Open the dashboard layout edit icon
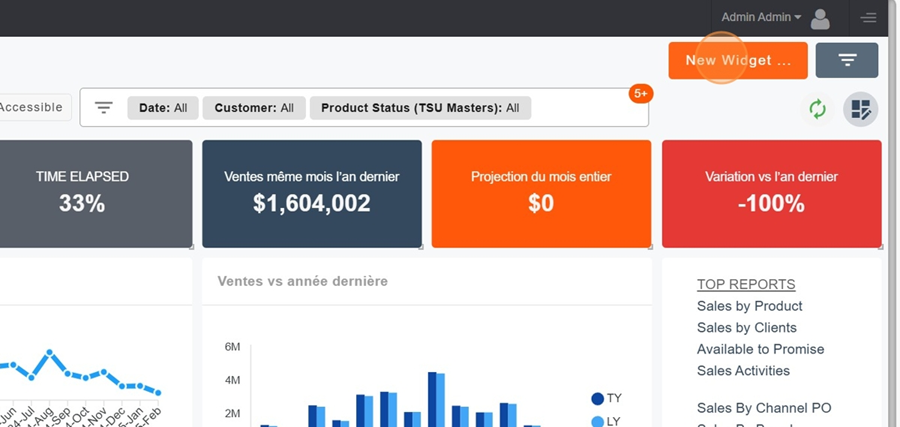Image resolution: width=900 pixels, height=427 pixels. 860,109
